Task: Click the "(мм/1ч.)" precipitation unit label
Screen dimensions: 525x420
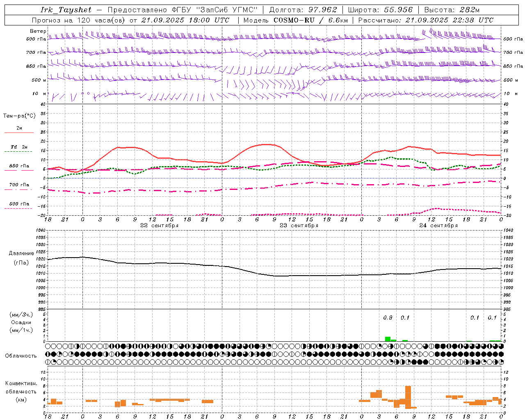Action: pos(21,330)
